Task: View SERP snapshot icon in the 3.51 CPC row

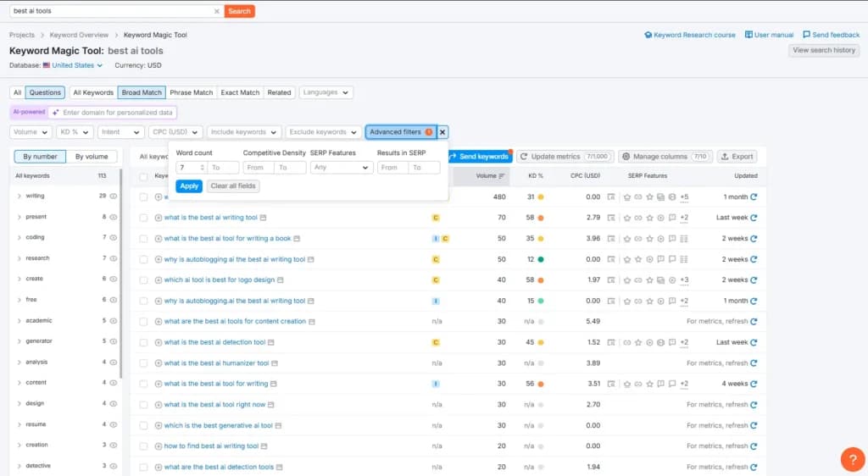Action: pyautogui.click(x=611, y=384)
